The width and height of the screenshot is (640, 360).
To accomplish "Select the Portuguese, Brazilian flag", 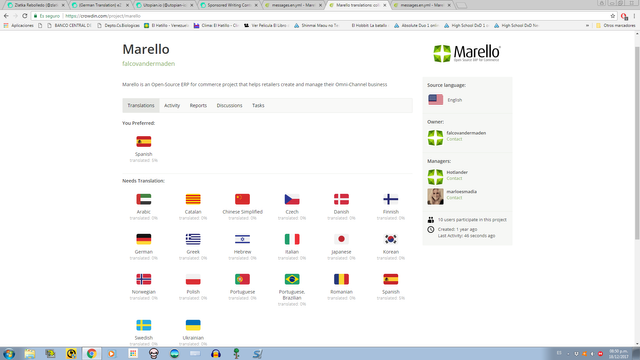I will coord(292,279).
